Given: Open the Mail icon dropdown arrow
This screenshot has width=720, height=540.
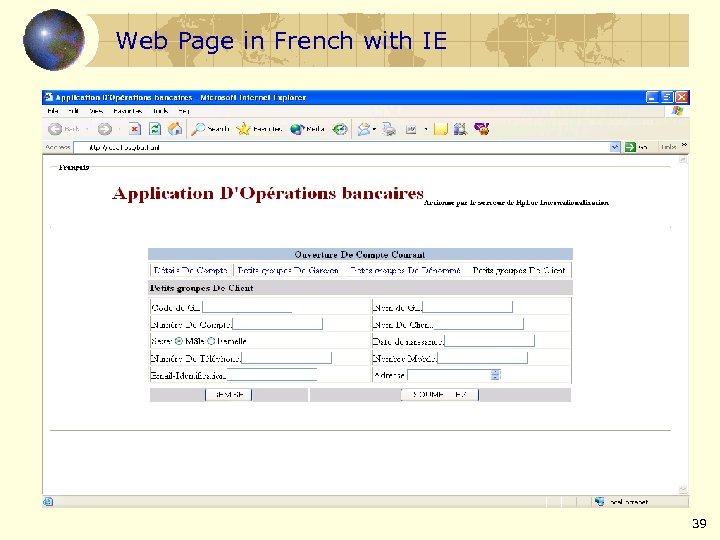Looking at the screenshot, I should 374,129.
